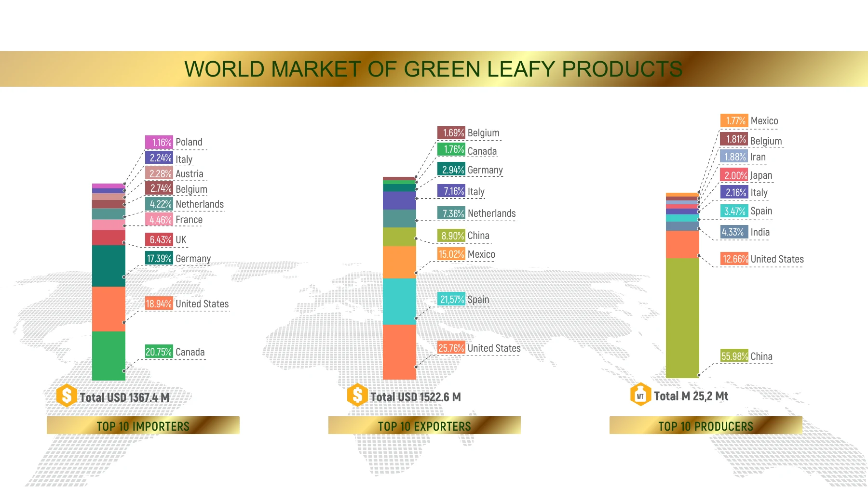Image resolution: width=868 pixels, height=488 pixels.
Task: Click the World Market of Green Leafy Products title
Action: coord(434,69)
